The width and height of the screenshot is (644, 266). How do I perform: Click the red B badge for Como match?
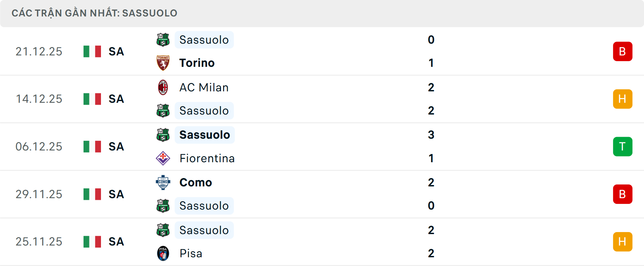pyautogui.click(x=623, y=194)
